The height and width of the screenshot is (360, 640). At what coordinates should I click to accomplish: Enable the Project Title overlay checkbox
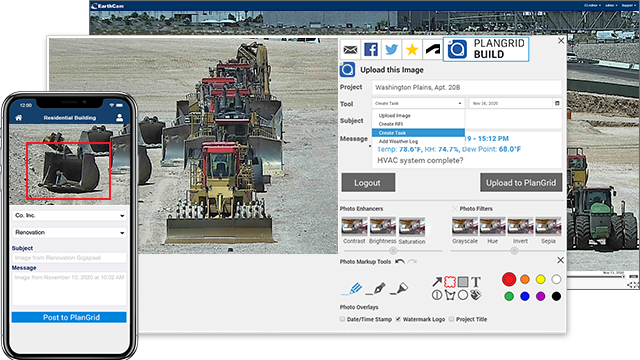(x=451, y=319)
